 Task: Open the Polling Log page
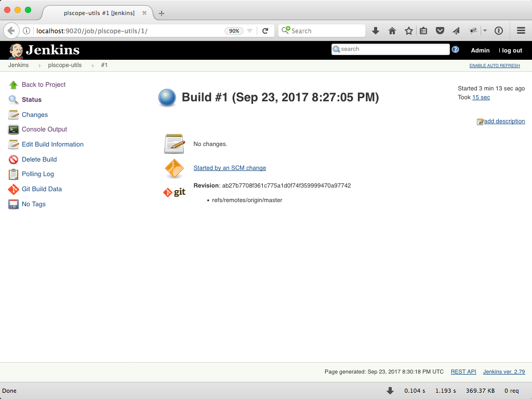(x=38, y=175)
